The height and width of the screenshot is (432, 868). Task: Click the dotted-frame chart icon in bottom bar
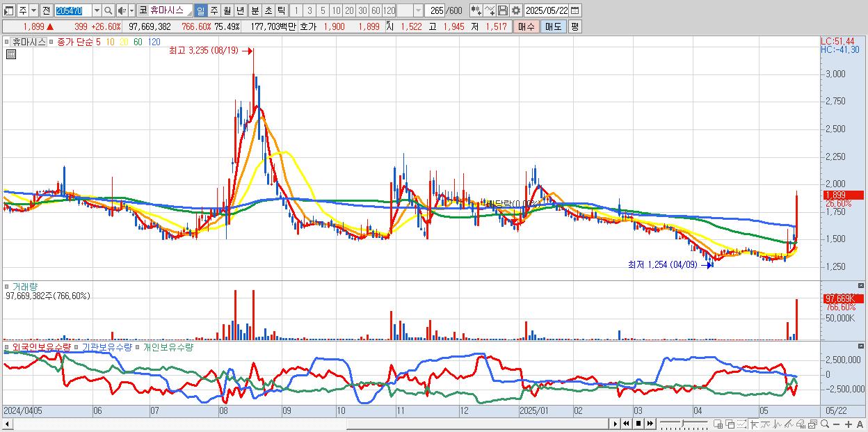(x=741, y=424)
